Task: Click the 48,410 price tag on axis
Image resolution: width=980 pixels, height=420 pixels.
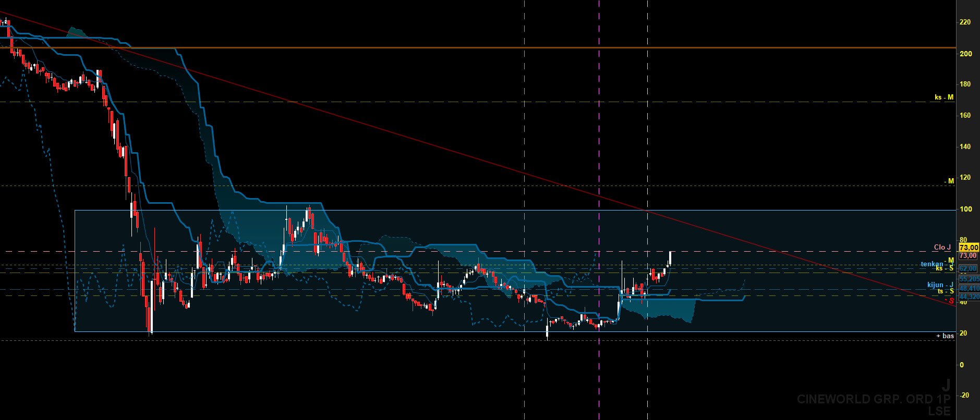Action: point(970,288)
